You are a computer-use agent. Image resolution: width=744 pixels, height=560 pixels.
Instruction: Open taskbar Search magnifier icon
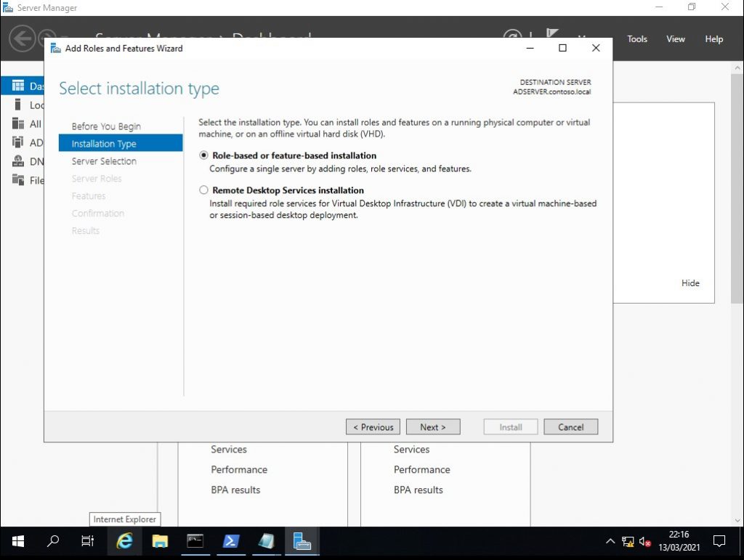coord(53,541)
